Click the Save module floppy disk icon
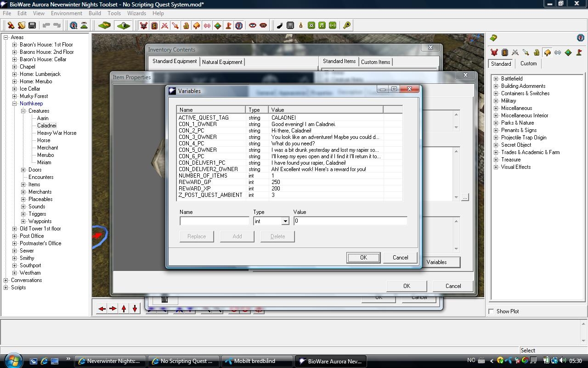588x368 pixels. click(x=32, y=25)
